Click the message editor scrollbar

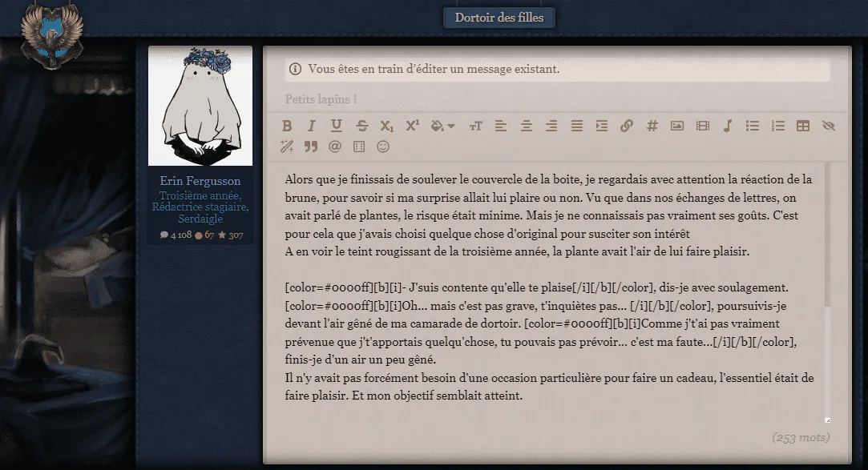pyautogui.click(x=827, y=235)
